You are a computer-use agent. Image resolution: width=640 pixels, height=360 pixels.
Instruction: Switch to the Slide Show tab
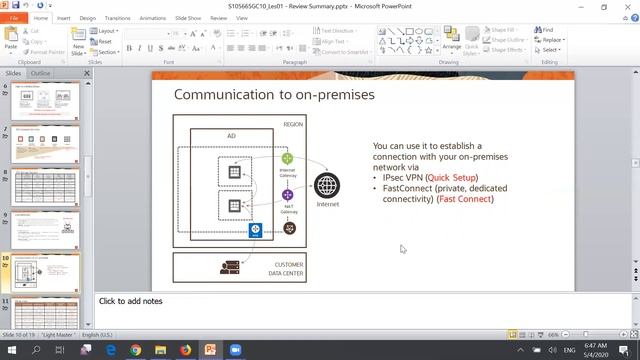(x=188, y=18)
